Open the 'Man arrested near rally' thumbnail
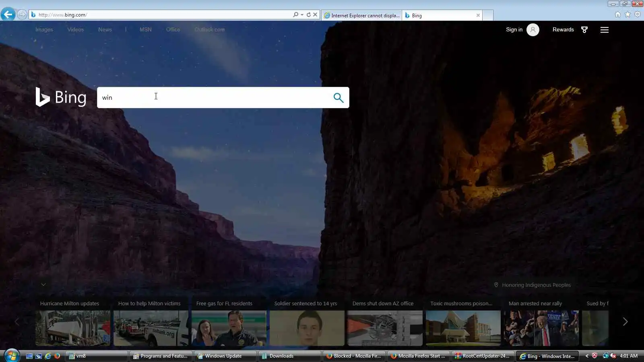 tap(541, 328)
